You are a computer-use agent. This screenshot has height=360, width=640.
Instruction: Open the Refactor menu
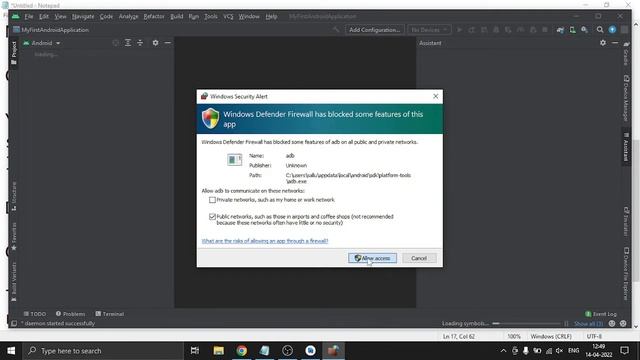(153, 16)
